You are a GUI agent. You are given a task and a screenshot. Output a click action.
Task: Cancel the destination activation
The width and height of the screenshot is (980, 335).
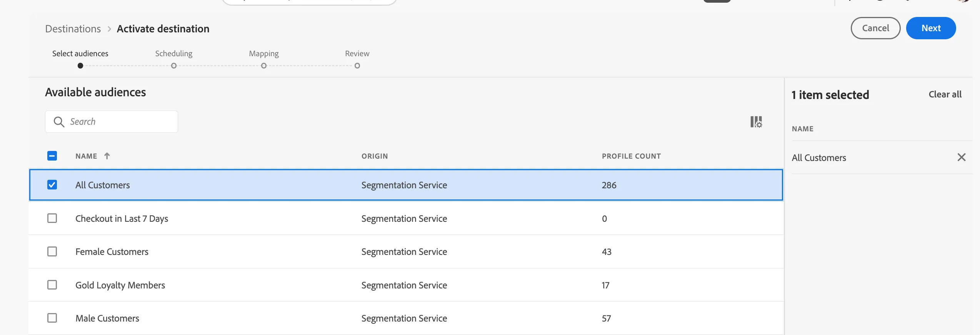coord(875,28)
